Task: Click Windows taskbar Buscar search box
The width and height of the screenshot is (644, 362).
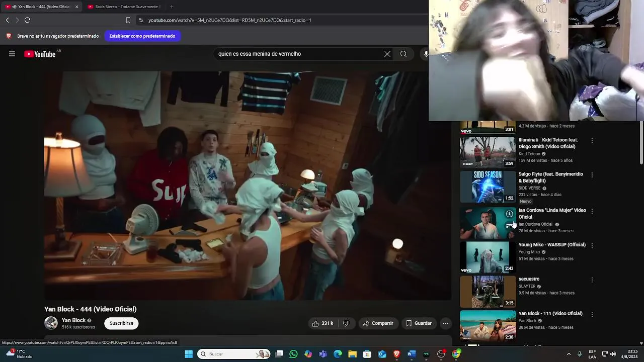Action: [234, 354]
